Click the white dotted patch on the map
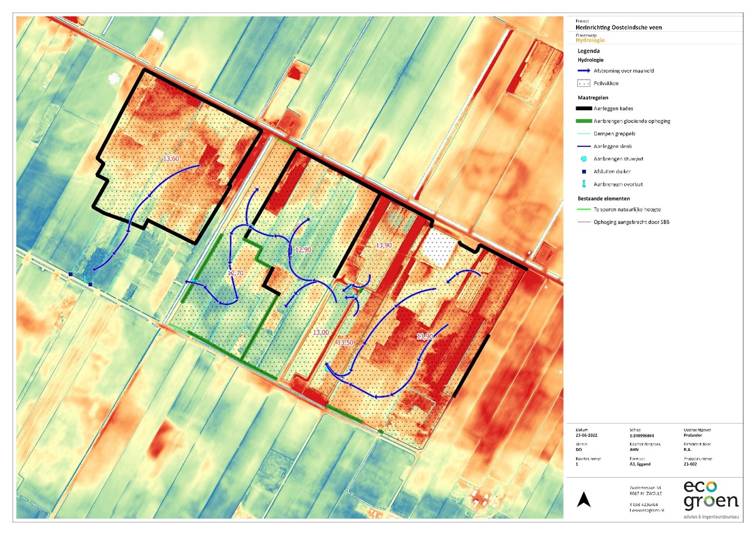 click(x=437, y=249)
